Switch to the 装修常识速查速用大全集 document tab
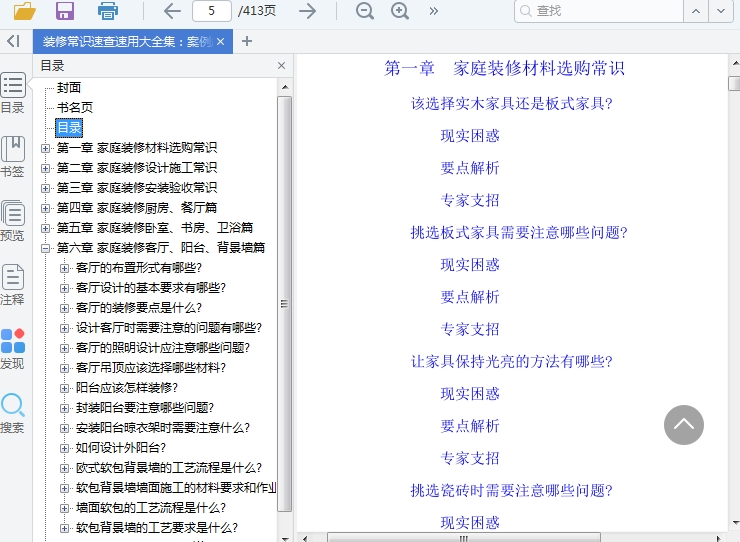The width and height of the screenshot is (740, 542). [127, 42]
